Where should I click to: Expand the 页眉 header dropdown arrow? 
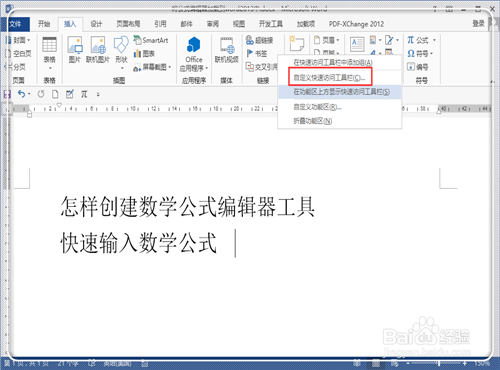coord(338,40)
